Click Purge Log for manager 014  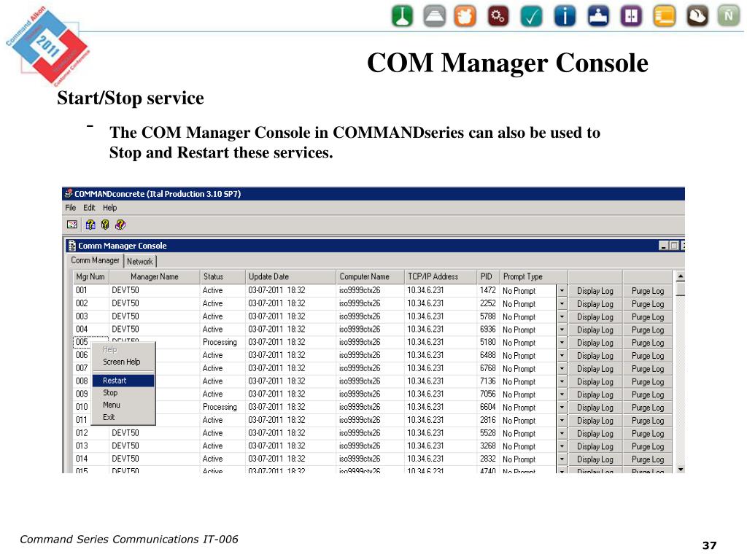point(648,459)
